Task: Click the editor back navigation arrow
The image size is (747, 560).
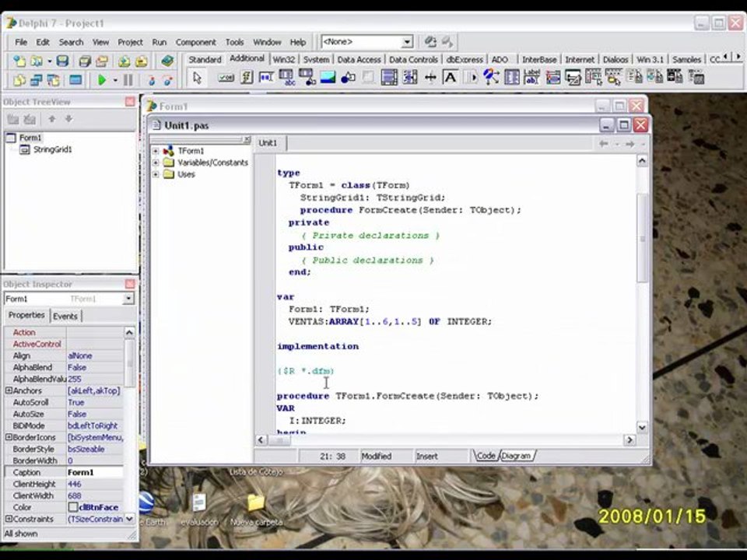Action: (x=604, y=144)
